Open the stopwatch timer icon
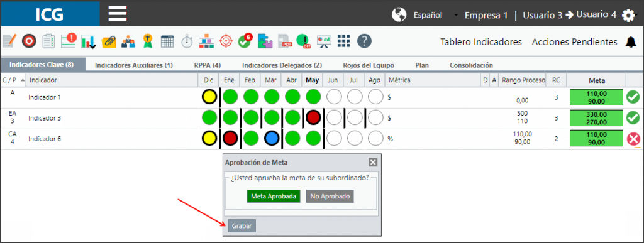Image resolution: width=644 pixels, height=243 pixels. point(187,41)
